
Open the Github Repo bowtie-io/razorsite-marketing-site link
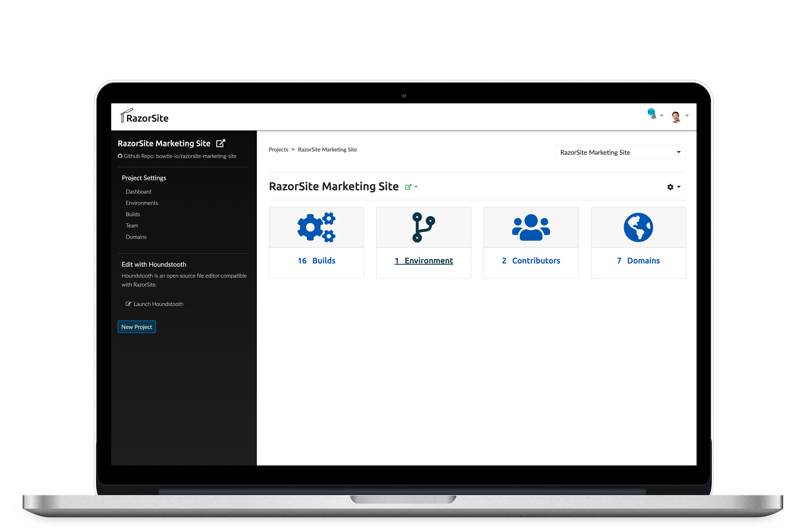pyautogui.click(x=180, y=156)
